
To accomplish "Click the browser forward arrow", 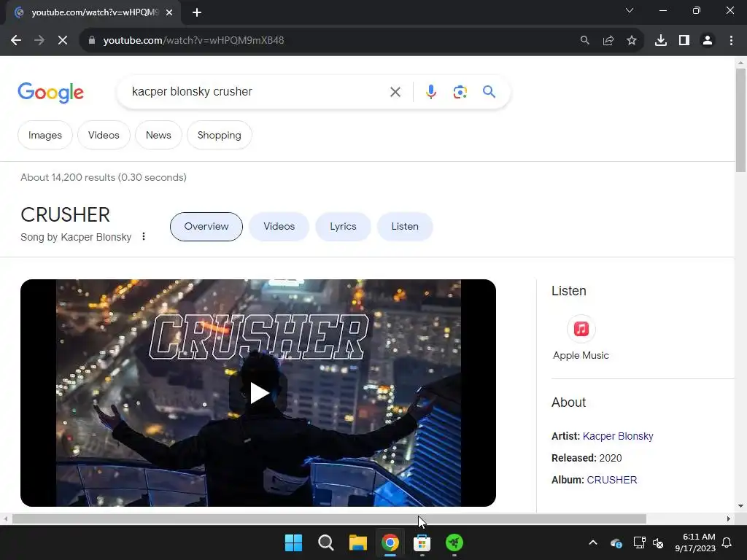I will [x=39, y=41].
